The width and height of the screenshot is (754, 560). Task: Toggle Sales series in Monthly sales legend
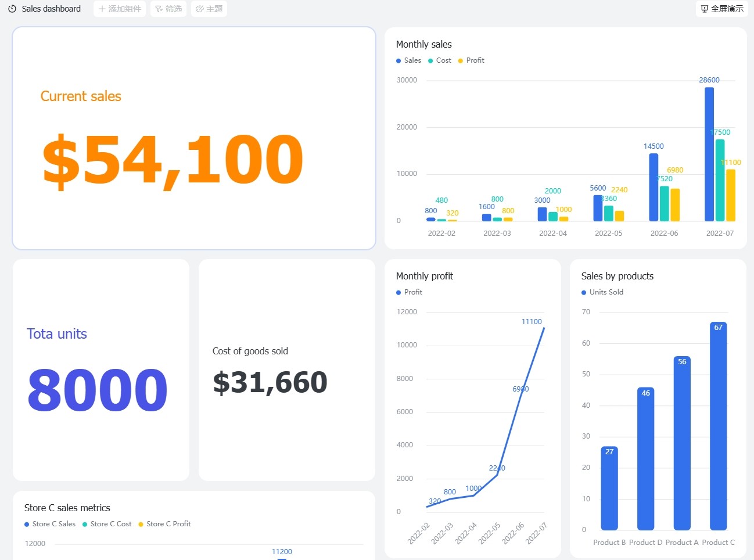tap(408, 60)
